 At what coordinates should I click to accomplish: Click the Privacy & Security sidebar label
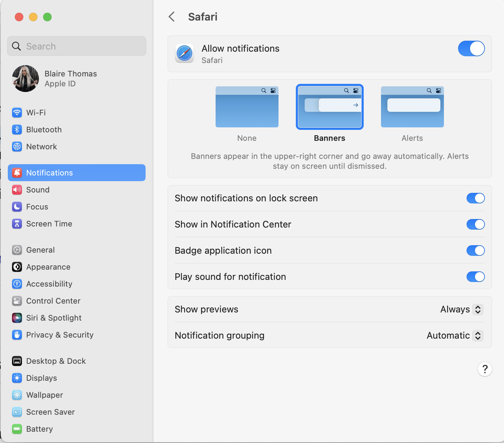click(60, 335)
